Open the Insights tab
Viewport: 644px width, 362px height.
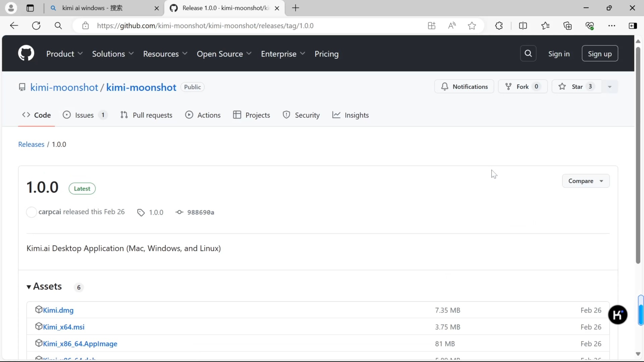(351, 115)
